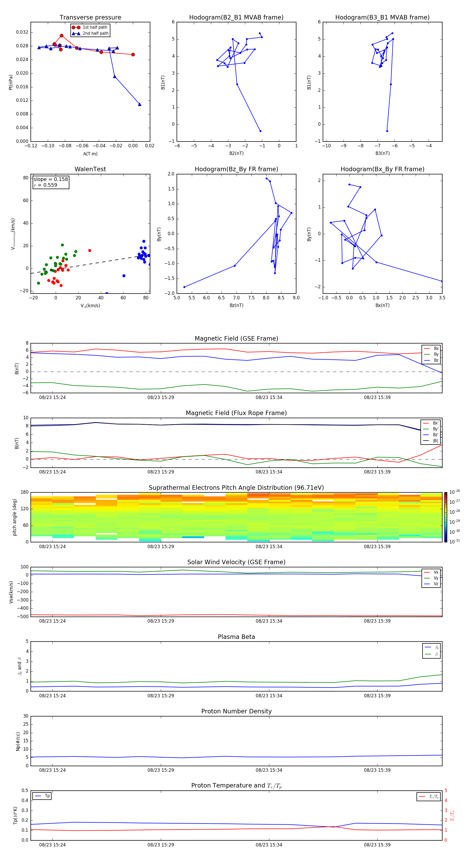This screenshot has height=868, width=473.
Task: Click the 'Np(#/cc)' axis label
Action: tap(18, 741)
